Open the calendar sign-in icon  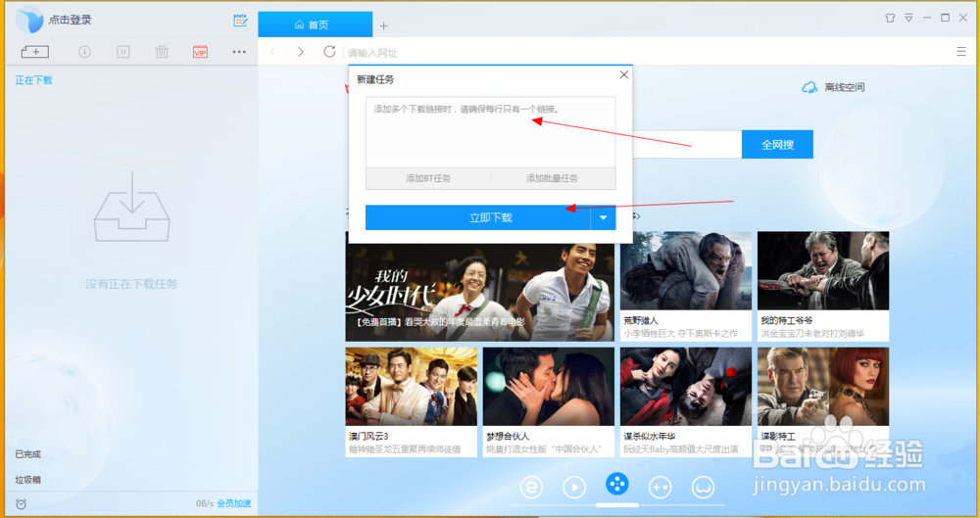pyautogui.click(x=240, y=20)
